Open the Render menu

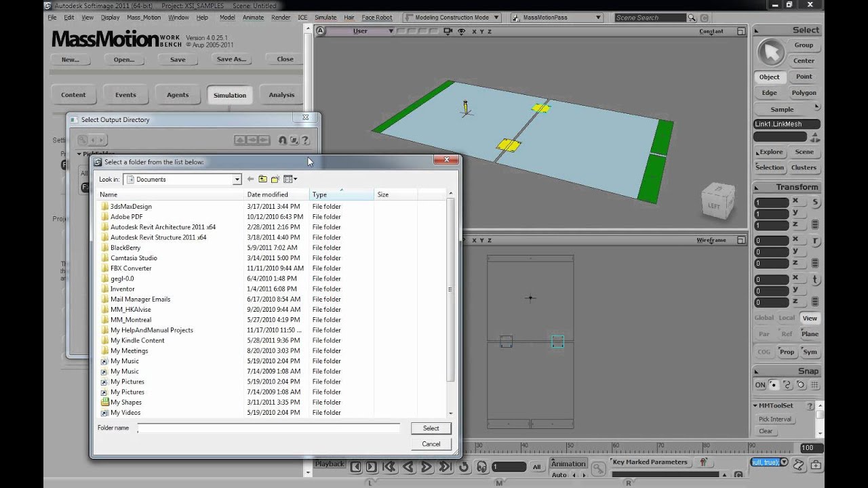click(x=281, y=18)
